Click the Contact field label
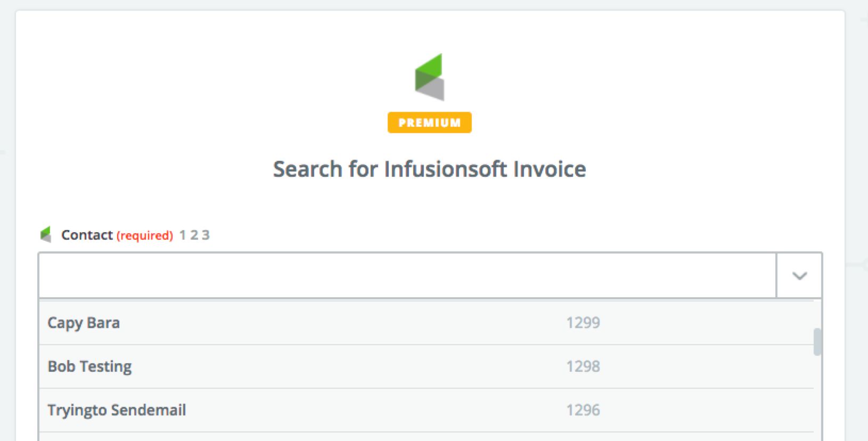The width and height of the screenshot is (868, 441). click(x=87, y=235)
